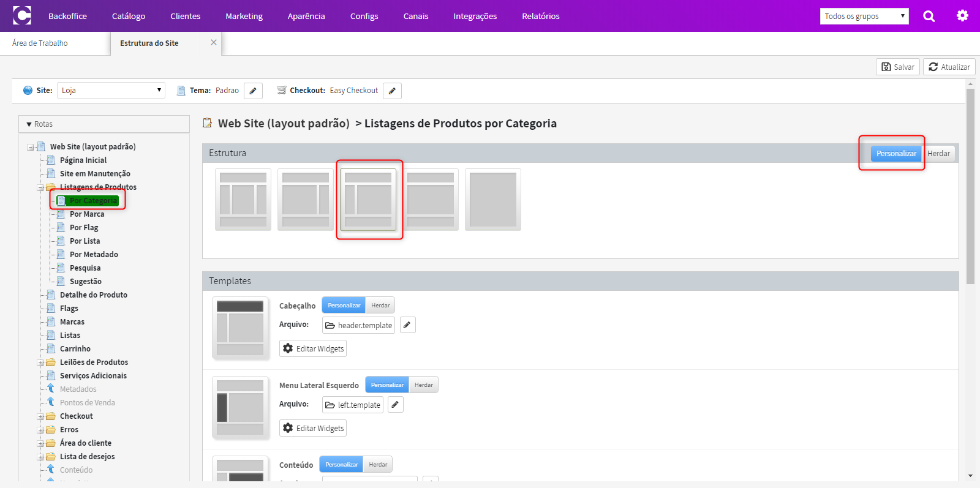Close the Estrutura do Site tab
The image size is (980, 488).
tap(214, 42)
